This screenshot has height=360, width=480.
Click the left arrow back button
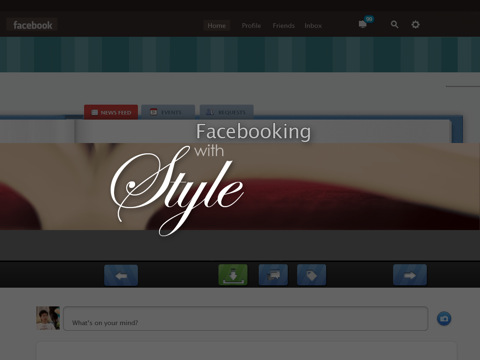121,275
